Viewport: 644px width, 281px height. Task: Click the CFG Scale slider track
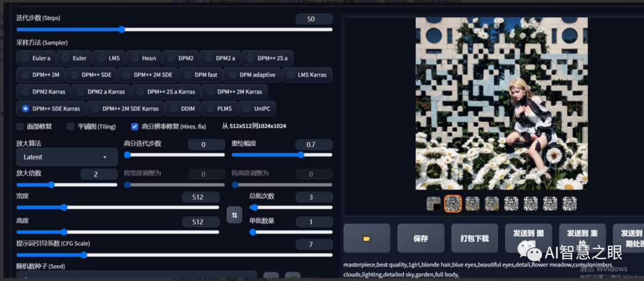pyautogui.click(x=175, y=255)
